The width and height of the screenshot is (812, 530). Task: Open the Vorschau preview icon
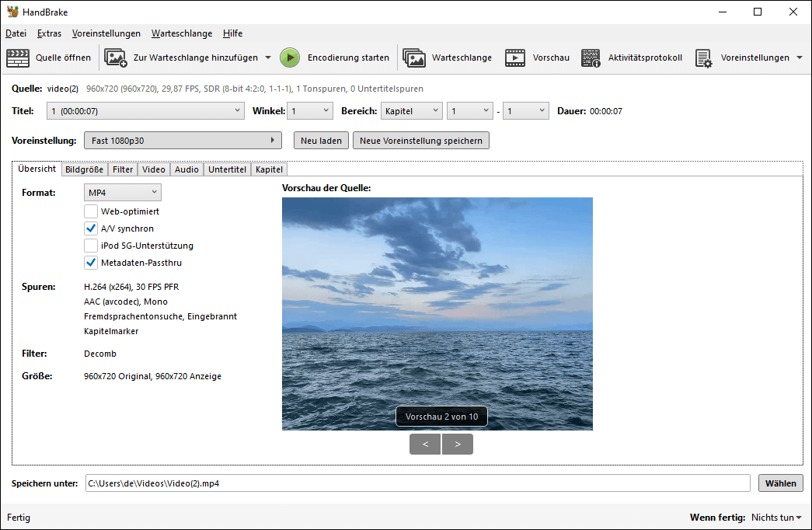[514, 58]
